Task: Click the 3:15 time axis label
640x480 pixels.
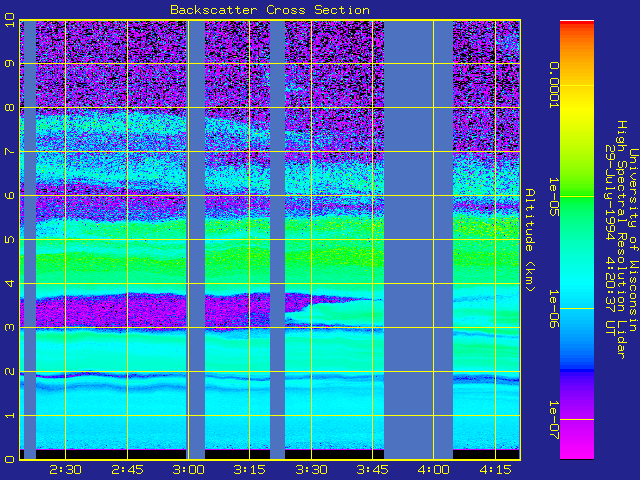Action: [x=249, y=470]
